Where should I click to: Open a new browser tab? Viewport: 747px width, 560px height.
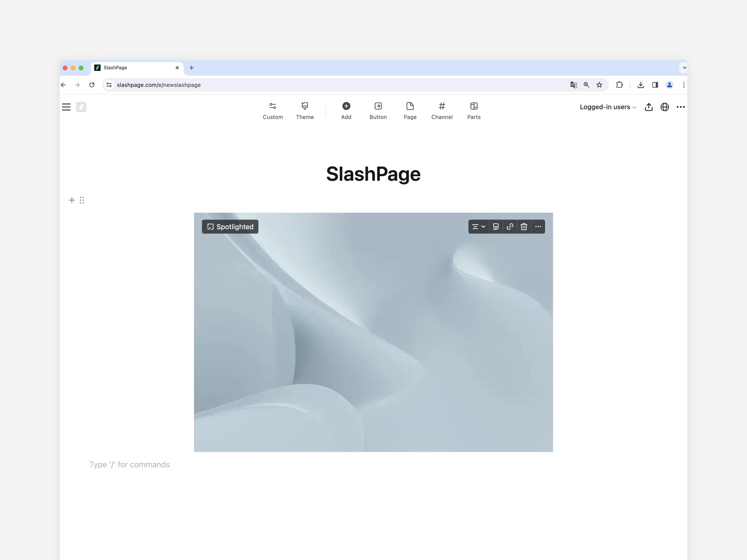(x=191, y=68)
